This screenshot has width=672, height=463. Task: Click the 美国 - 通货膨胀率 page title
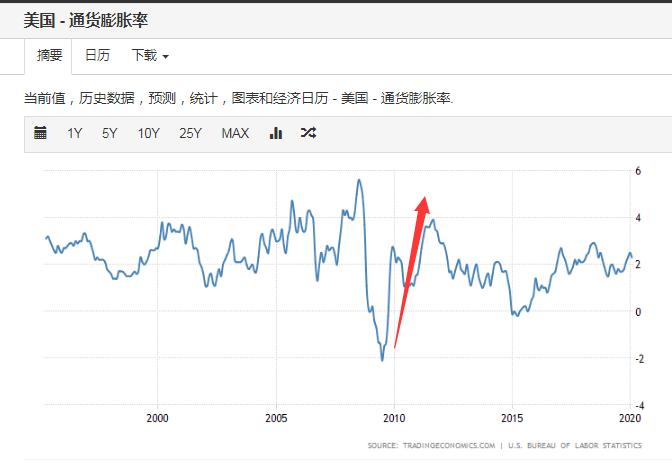tap(86, 20)
